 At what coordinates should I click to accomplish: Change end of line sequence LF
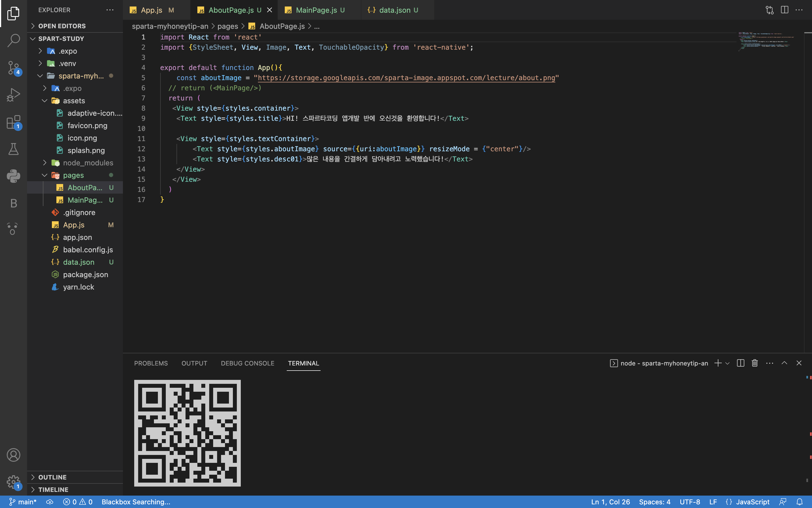click(713, 502)
